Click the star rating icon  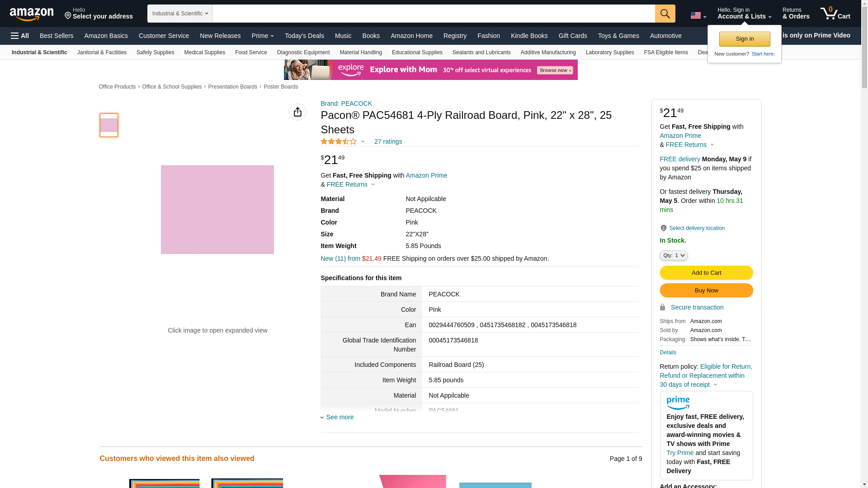pos(339,142)
